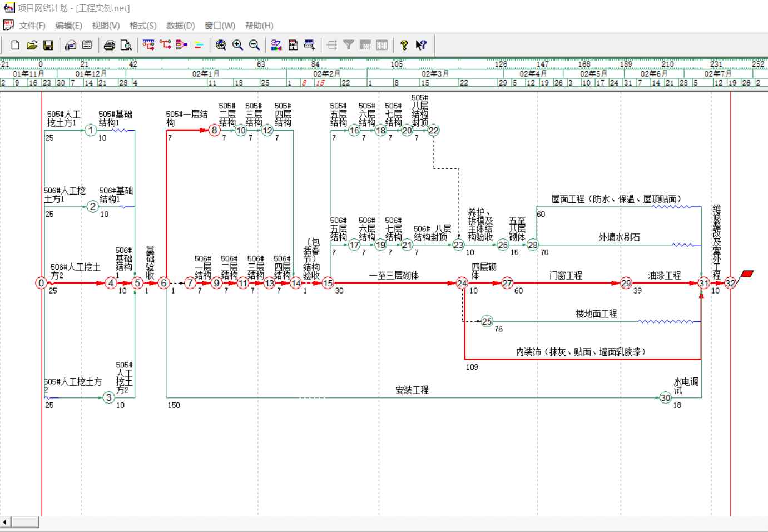Click the zoom to fit icon
768x532 pixels.
[x=221, y=45]
